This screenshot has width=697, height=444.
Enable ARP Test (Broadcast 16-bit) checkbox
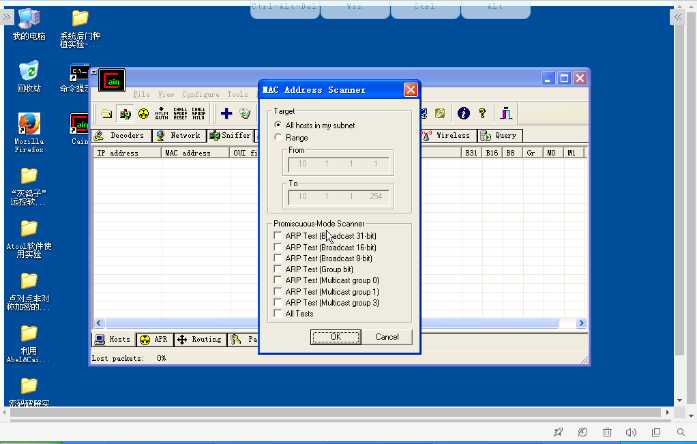point(277,247)
